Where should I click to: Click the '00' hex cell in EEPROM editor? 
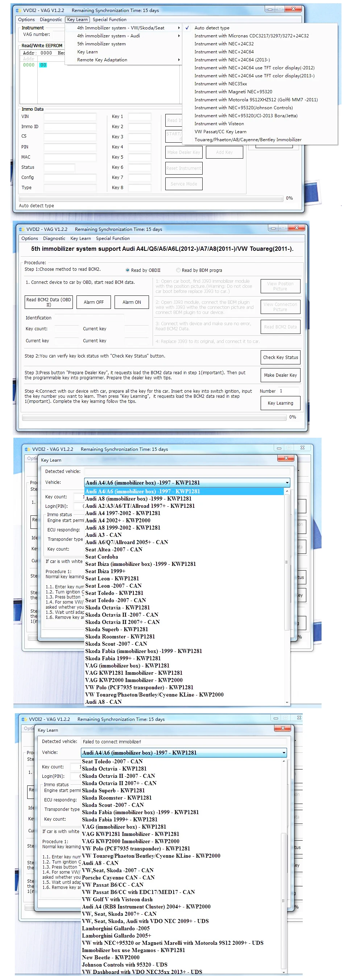pyautogui.click(x=43, y=65)
